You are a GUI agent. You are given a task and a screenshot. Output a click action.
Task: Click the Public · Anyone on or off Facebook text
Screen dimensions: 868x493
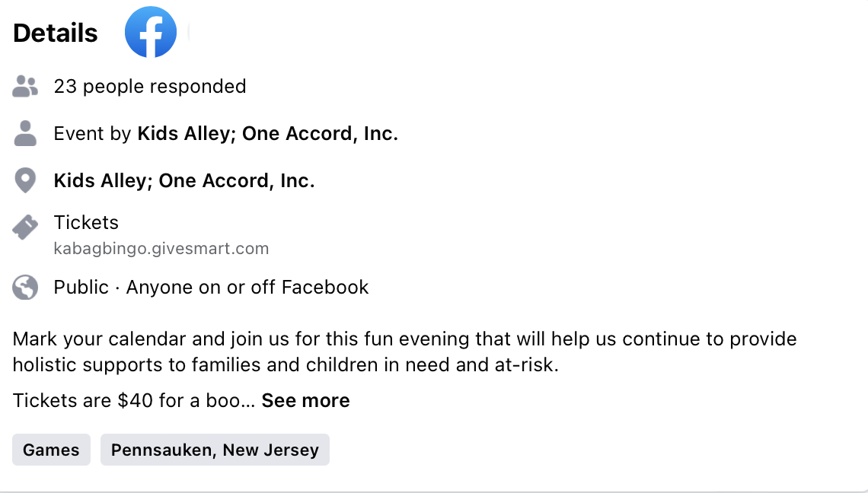click(211, 287)
